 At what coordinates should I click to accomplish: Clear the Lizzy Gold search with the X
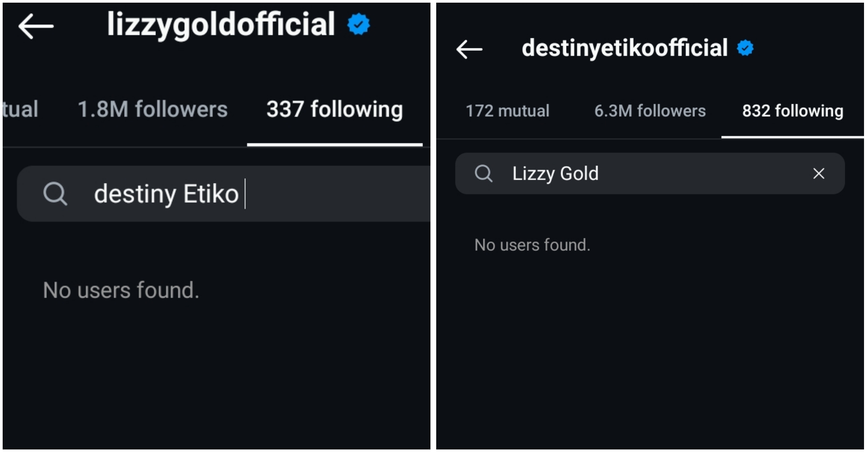coord(818,174)
